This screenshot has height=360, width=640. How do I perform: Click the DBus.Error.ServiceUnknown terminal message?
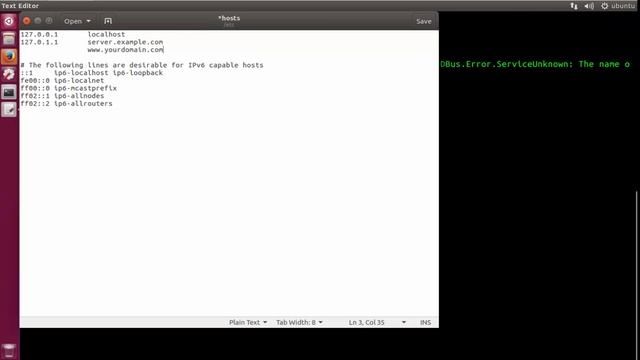point(535,64)
